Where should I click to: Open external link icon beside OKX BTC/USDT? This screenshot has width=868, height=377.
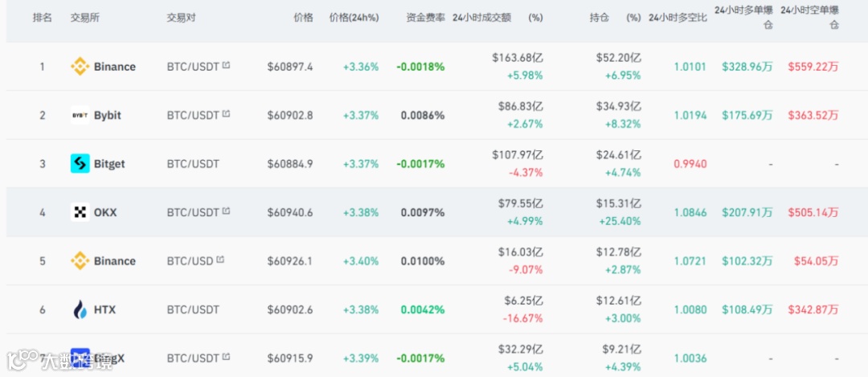226,211
